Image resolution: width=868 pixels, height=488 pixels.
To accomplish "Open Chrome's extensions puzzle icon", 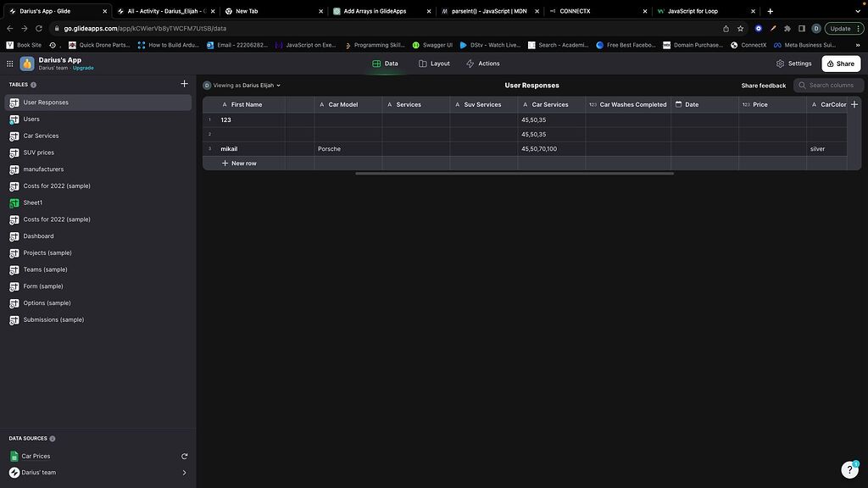I will tap(787, 28).
